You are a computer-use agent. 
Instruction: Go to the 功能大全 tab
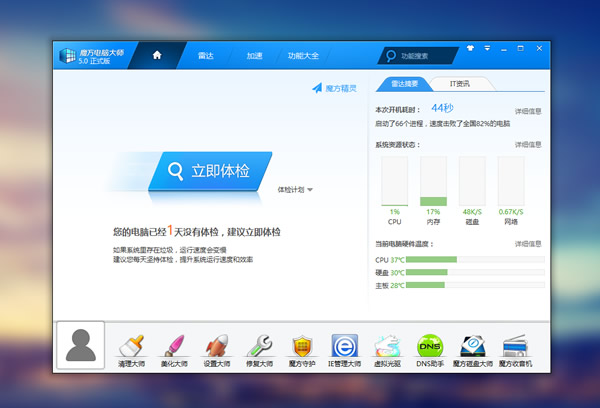tap(303, 55)
